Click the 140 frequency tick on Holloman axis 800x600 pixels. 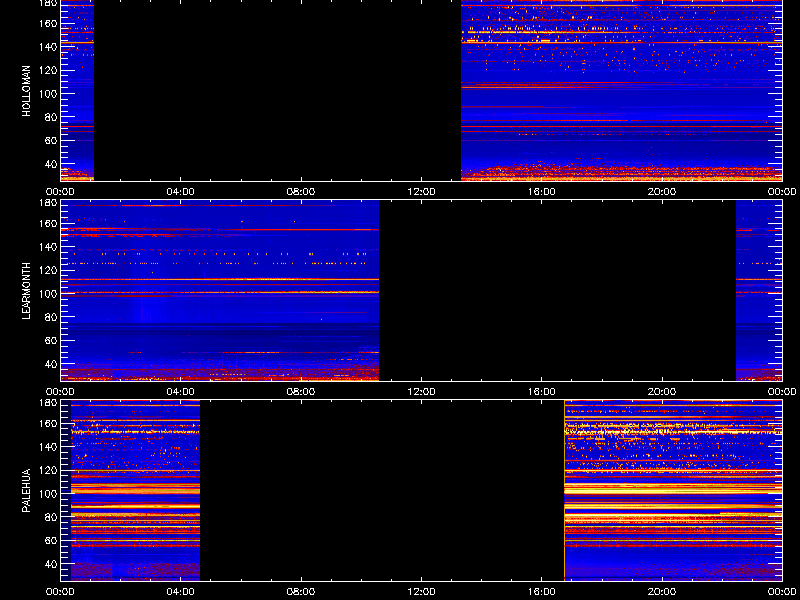click(x=49, y=47)
